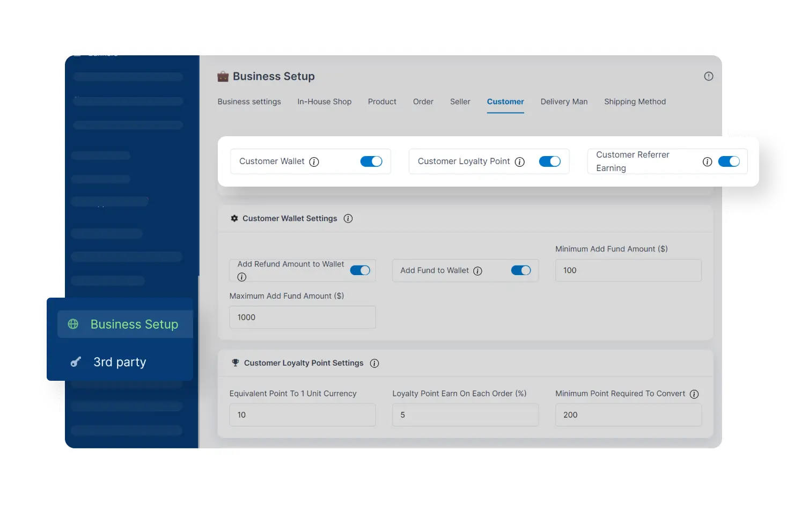
Task: Click the info icon beside Customer Wallet Settings
Action: click(x=348, y=218)
